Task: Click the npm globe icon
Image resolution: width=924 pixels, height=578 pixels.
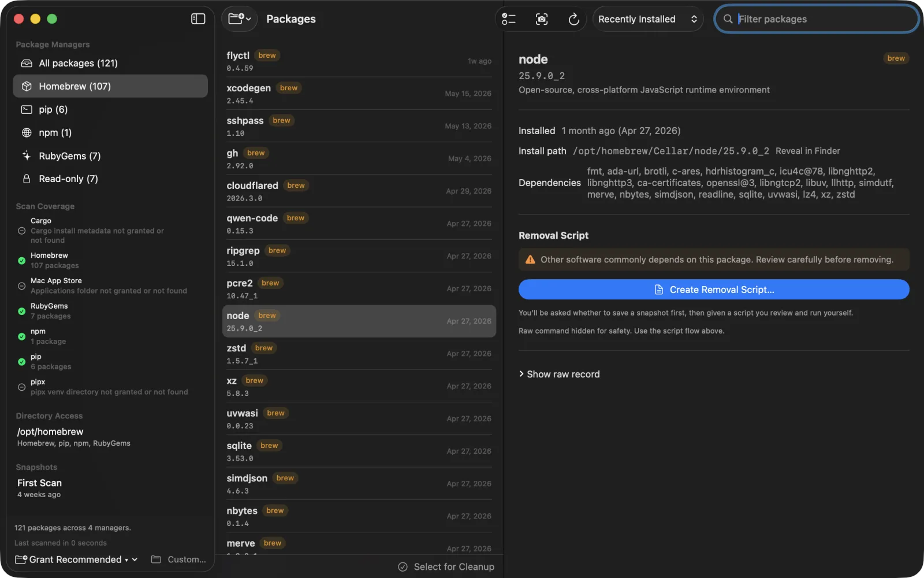Action: 27,132
